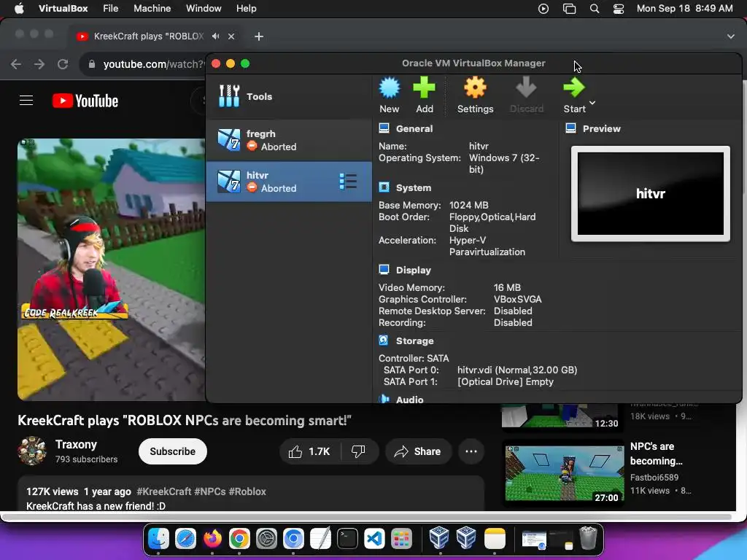Select the hitvr virtual machine entry
This screenshot has width=747, height=560.
pyautogui.click(x=289, y=182)
